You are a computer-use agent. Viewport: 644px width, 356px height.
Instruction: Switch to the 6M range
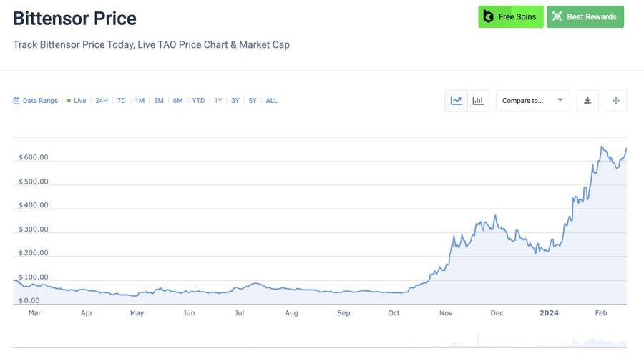click(x=177, y=101)
